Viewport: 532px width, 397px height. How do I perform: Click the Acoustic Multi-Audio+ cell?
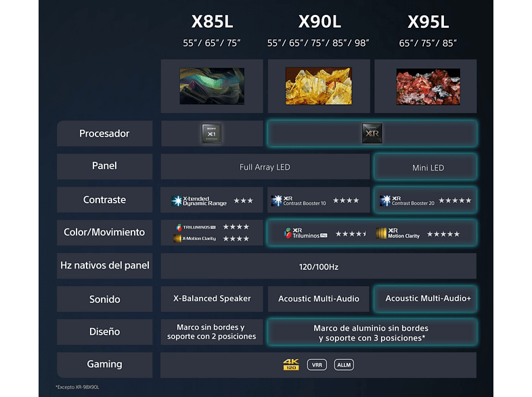426,299
